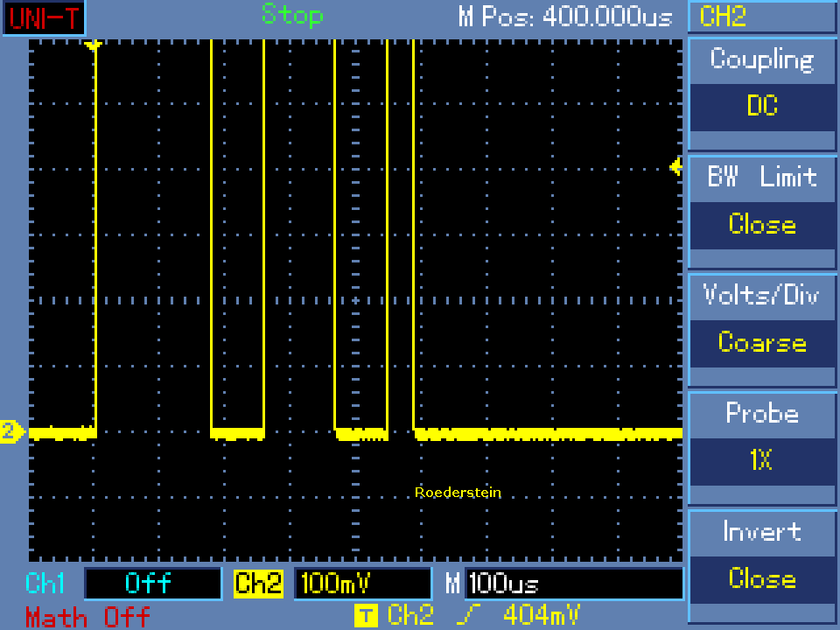Screen dimensions: 840x630
Task: Click the rising edge trigger slope symbol
Action: tap(467, 615)
